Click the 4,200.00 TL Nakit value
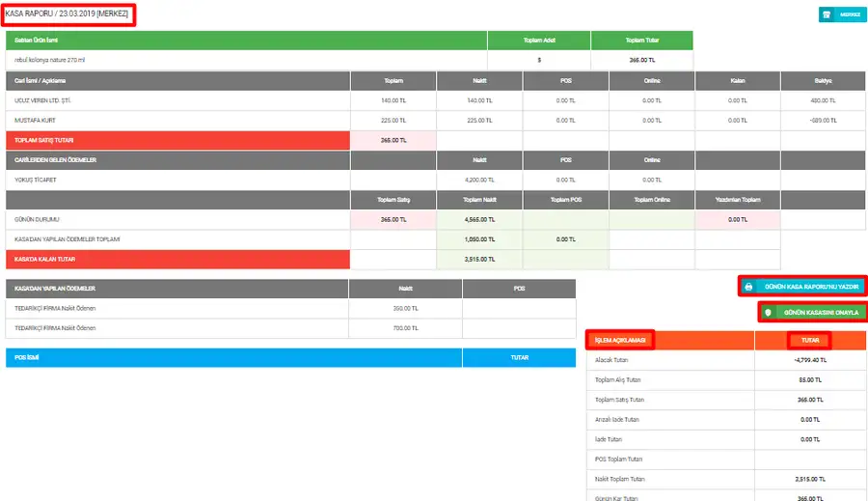The width and height of the screenshot is (868, 501). click(x=479, y=181)
